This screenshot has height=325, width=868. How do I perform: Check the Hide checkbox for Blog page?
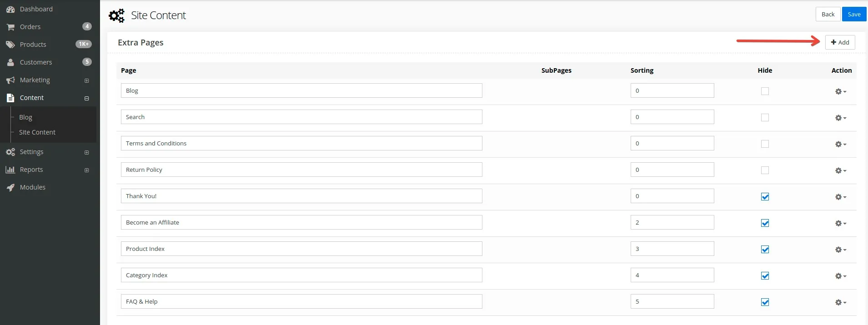[x=765, y=91]
